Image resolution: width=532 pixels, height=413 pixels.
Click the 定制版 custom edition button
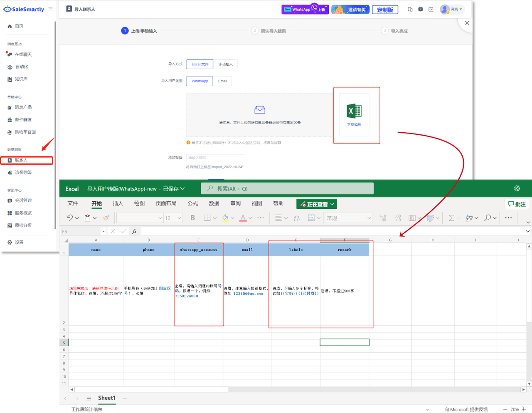385,10
